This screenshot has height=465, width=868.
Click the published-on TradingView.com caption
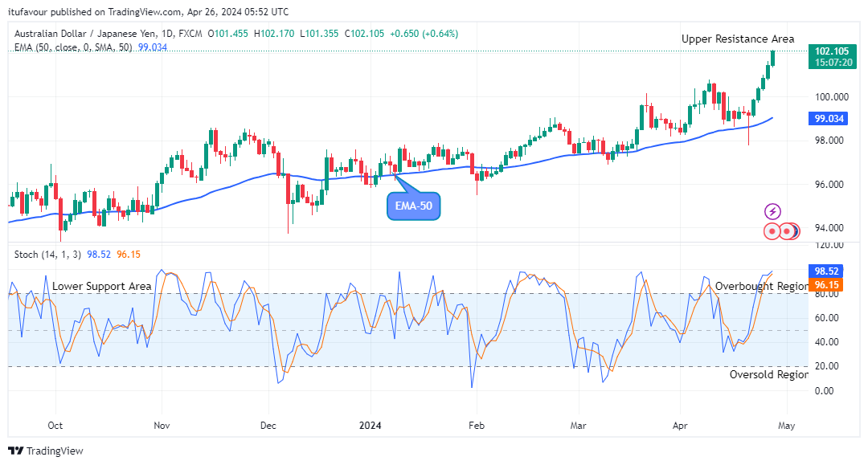(149, 11)
